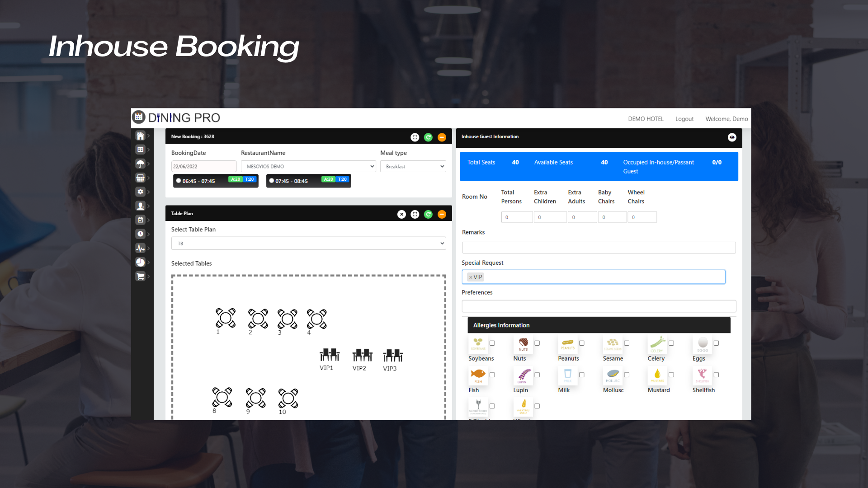Open the RestaurantName dropdown
This screenshot has height=488, width=868.
click(309, 166)
